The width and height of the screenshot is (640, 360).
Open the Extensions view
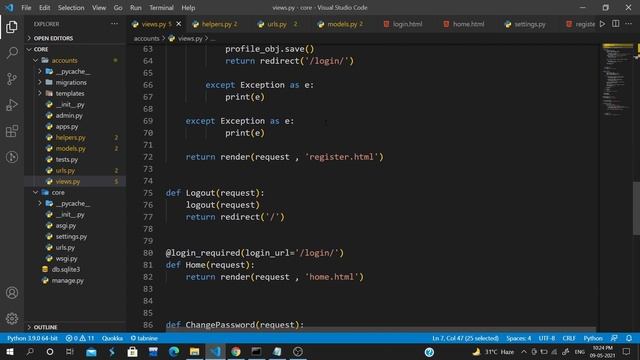[x=12, y=131]
